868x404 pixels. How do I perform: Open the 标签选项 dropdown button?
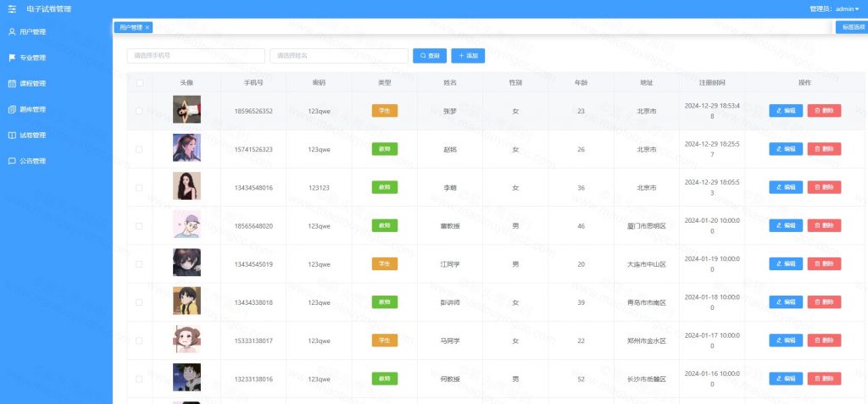pos(851,27)
